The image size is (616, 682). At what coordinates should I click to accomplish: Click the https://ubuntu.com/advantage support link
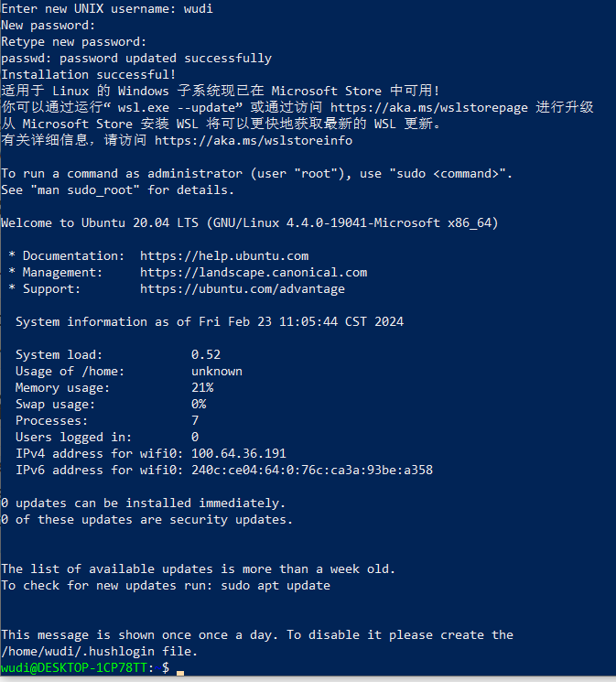point(243,289)
